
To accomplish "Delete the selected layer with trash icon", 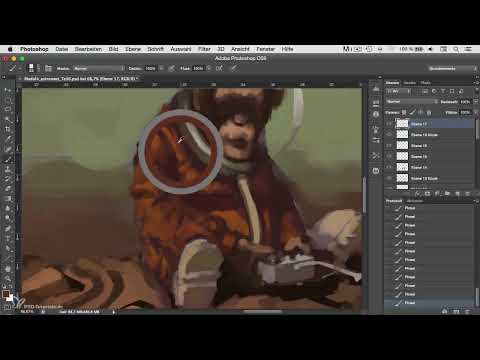I will coord(468,193).
